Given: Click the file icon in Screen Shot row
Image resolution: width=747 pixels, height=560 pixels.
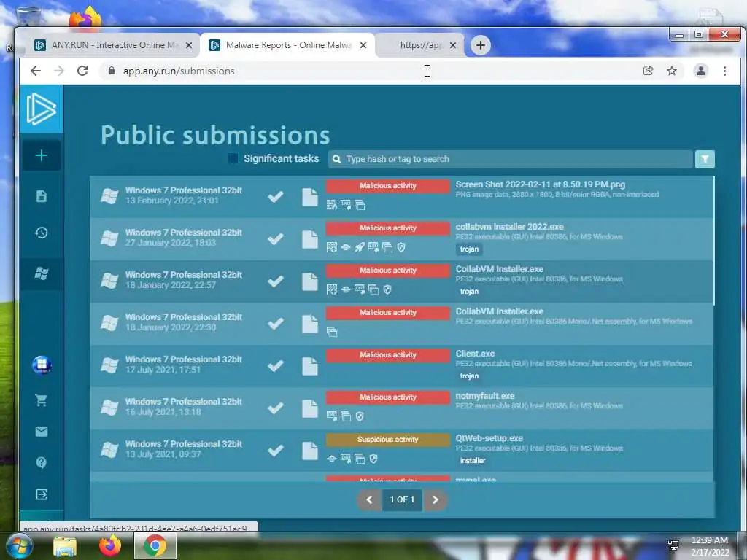Looking at the screenshot, I should click(309, 197).
